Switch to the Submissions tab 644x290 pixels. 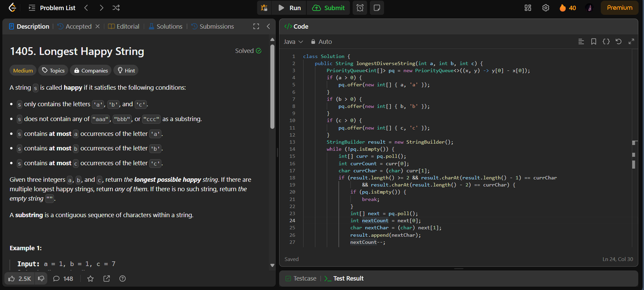tap(213, 26)
